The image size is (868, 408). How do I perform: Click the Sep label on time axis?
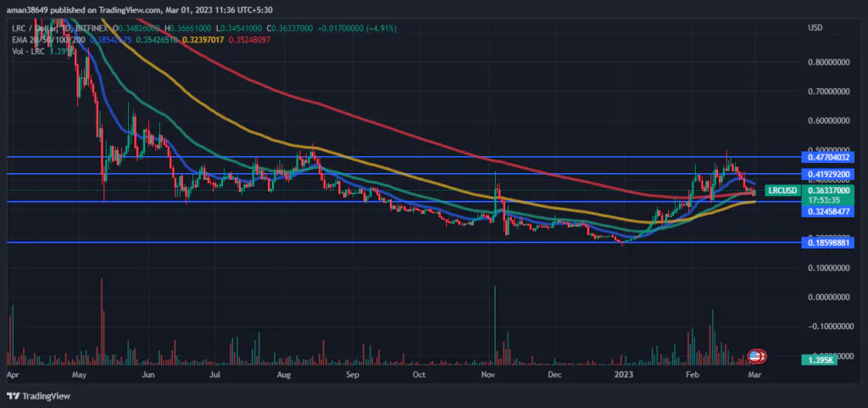click(x=353, y=375)
